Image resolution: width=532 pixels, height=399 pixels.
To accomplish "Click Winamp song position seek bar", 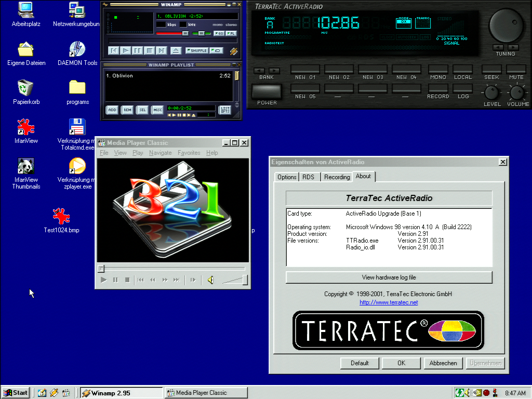I will pos(172,41).
